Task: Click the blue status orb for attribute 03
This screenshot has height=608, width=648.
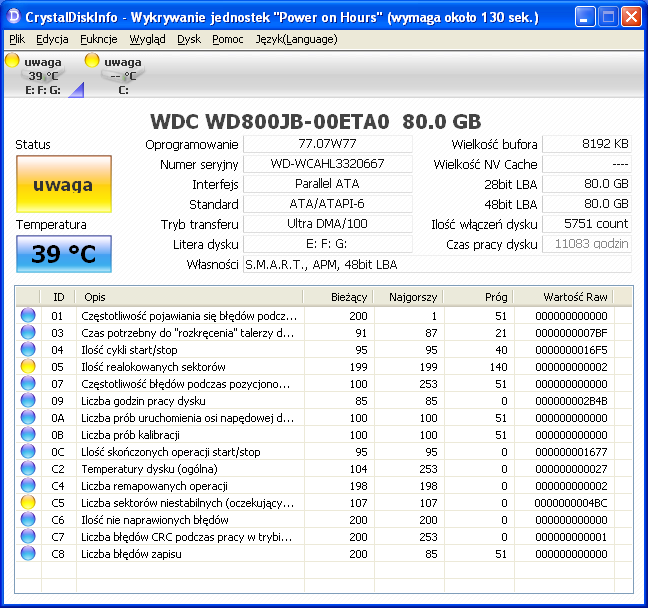Action: click(28, 332)
